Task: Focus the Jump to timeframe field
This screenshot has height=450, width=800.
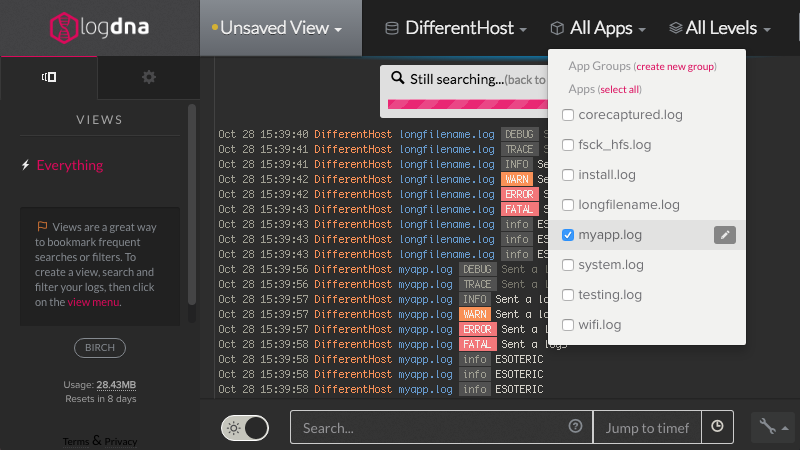Action: tap(647, 427)
